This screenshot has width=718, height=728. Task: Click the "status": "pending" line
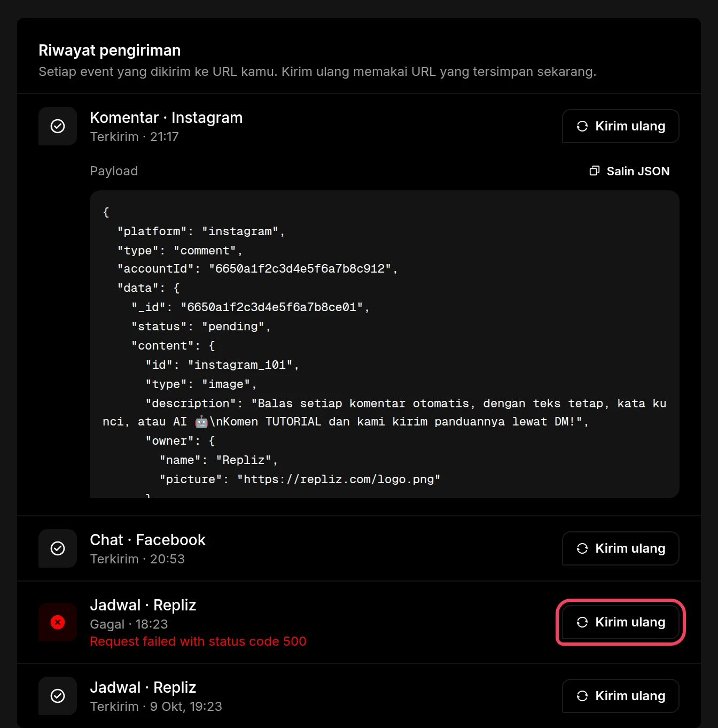(201, 327)
